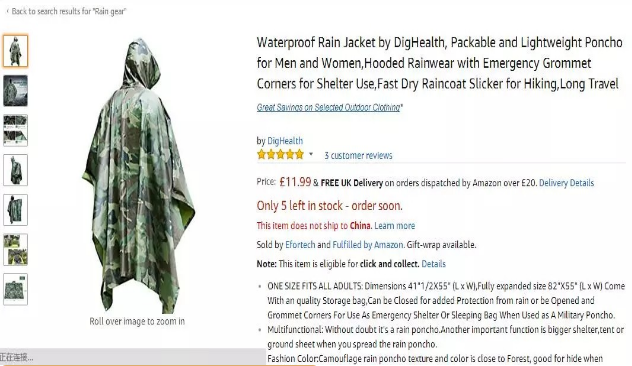The height and width of the screenshot is (366, 632).
Task: View the second product thumbnail
Action: click(x=15, y=91)
